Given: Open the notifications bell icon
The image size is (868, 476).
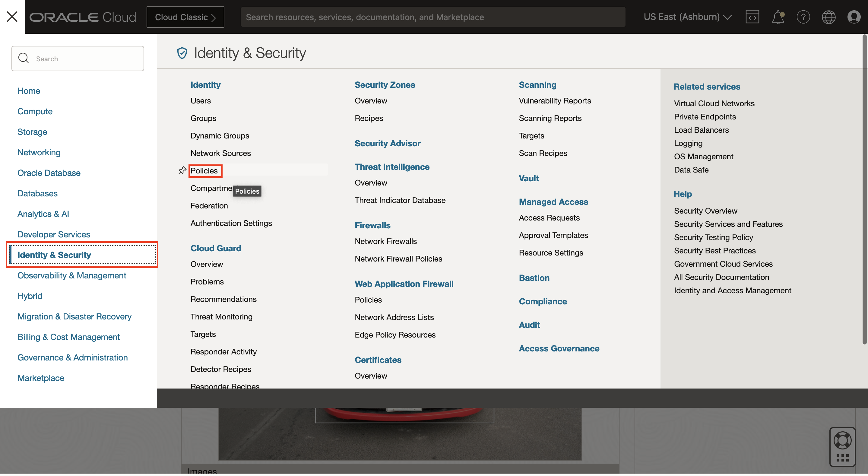Looking at the screenshot, I should tap(778, 17).
